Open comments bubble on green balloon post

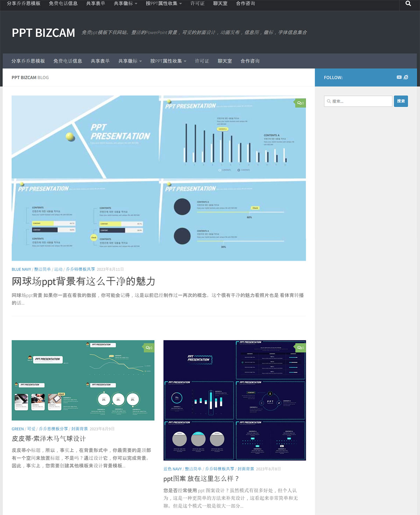tap(149, 348)
